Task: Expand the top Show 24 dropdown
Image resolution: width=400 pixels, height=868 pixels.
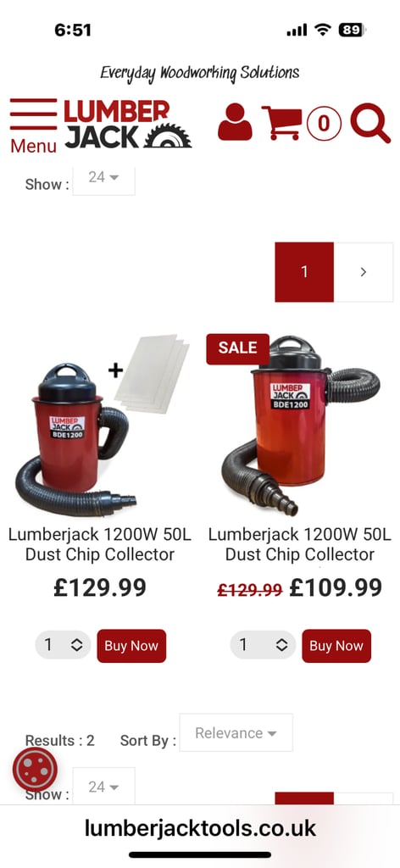Action: click(x=104, y=179)
